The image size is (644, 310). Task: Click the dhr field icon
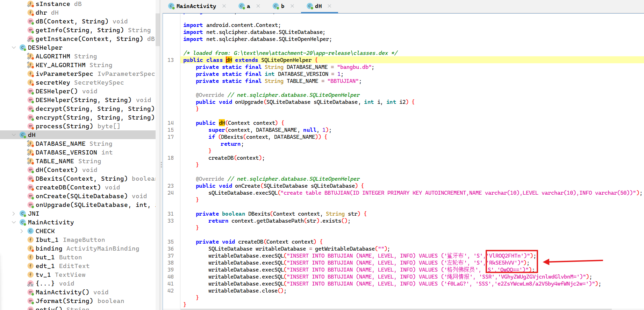(x=30, y=13)
